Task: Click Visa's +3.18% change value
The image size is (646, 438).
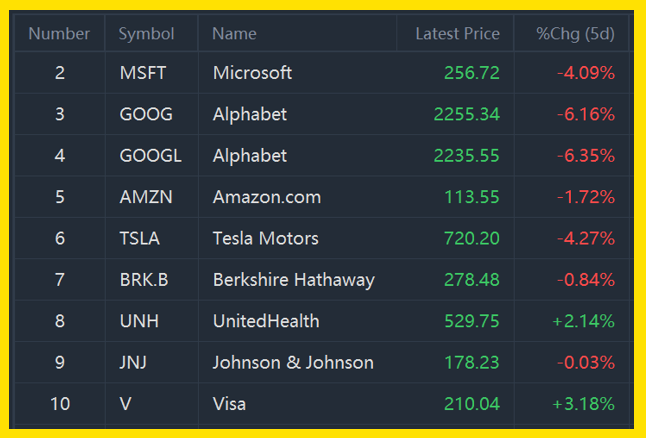Action: [x=583, y=404]
